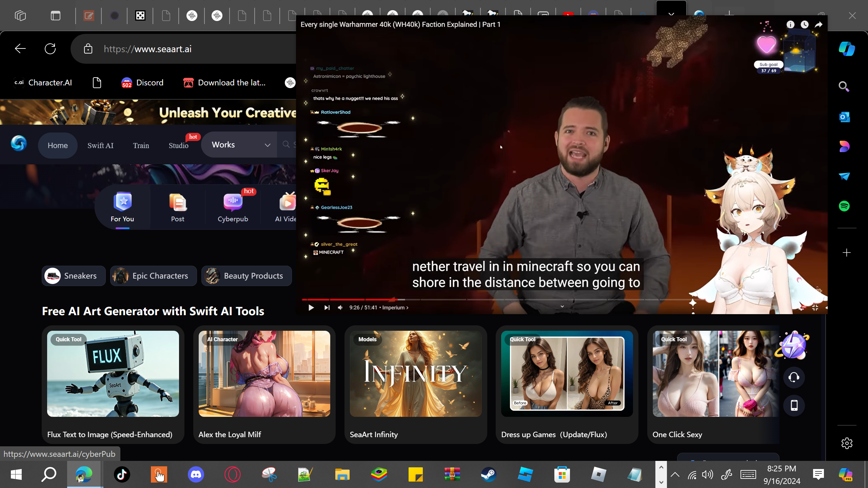The height and width of the screenshot is (488, 868).
Task: Open the One Click Sexy card
Action: pos(713,385)
